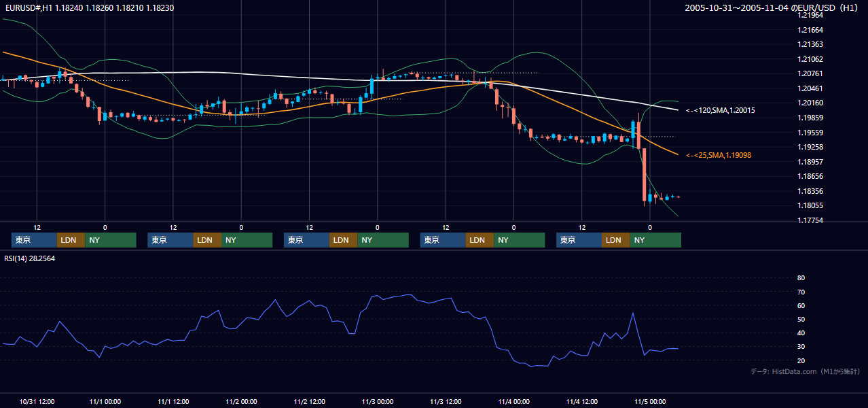This screenshot has height=408, width=868.
Task: Click the 1.20461 price axis label
Action: pos(810,88)
